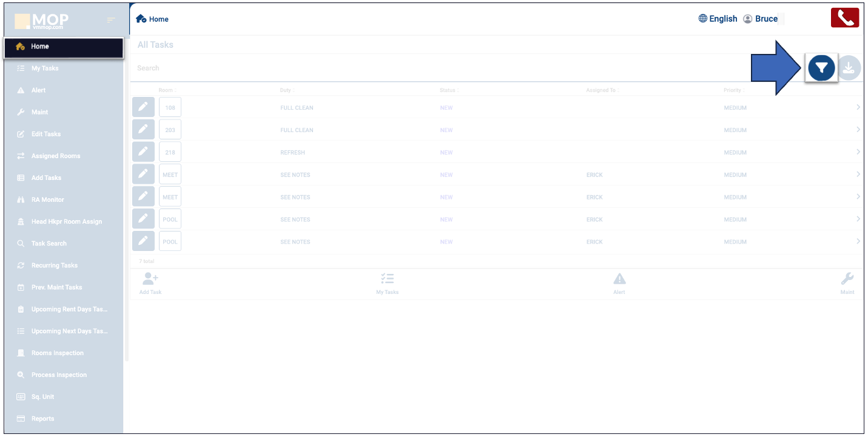Viewport: 868px width, 437px height.
Task: Click the filter funnel icon
Action: [821, 68]
